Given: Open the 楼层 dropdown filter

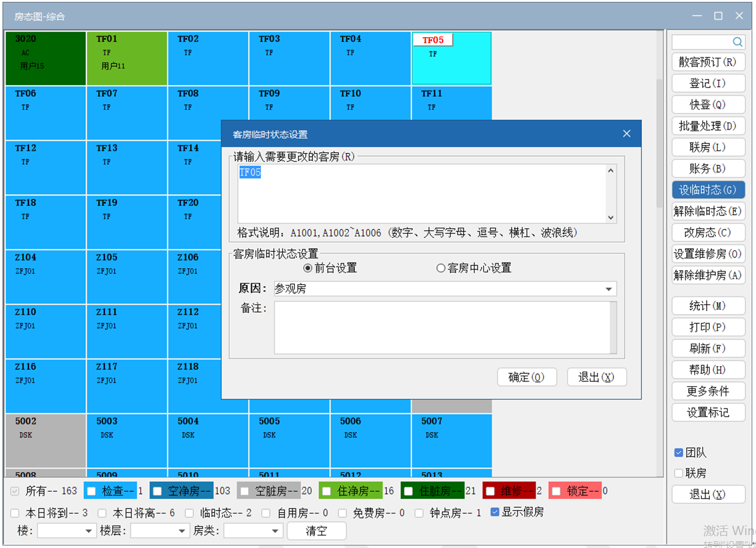Looking at the screenshot, I should (182, 531).
